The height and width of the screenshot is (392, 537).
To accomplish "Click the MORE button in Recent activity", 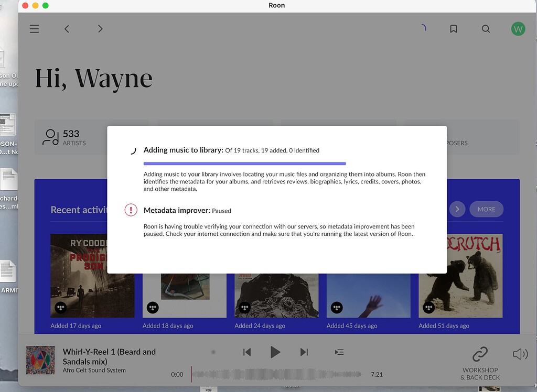I will point(486,209).
